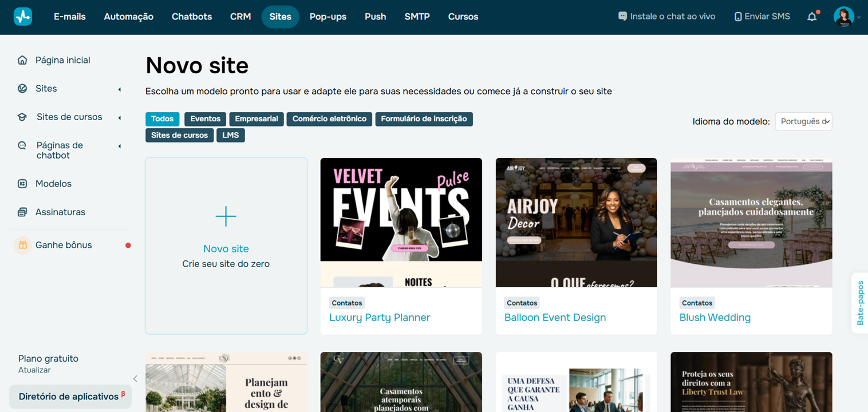Filter templates by Eventos
This screenshot has width=868, height=412.
tap(206, 119)
